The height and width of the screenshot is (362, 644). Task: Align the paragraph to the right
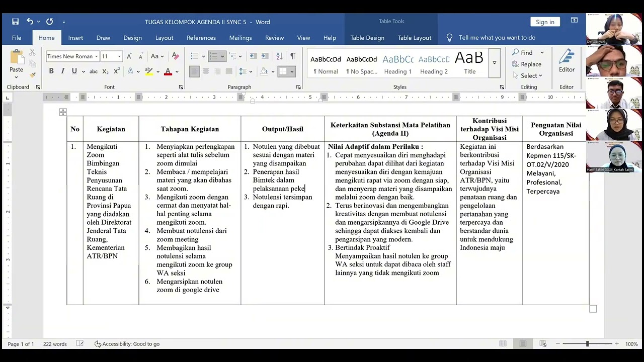point(217,72)
